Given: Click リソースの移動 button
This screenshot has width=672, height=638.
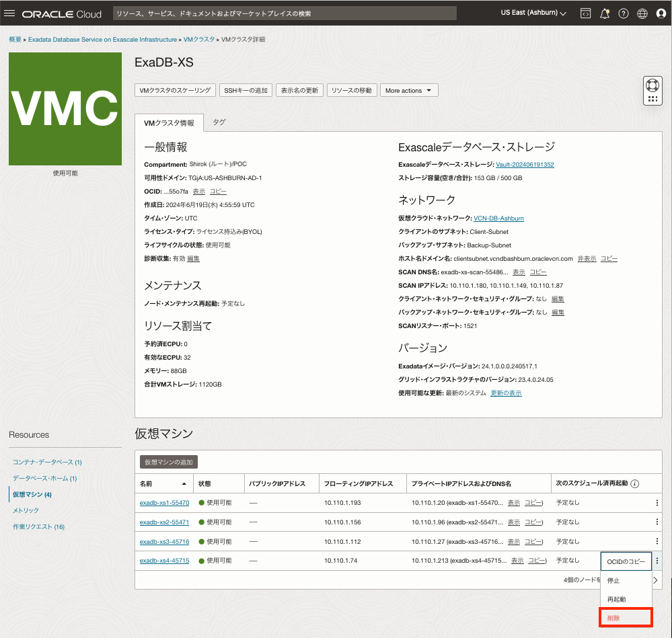Looking at the screenshot, I should [351, 90].
